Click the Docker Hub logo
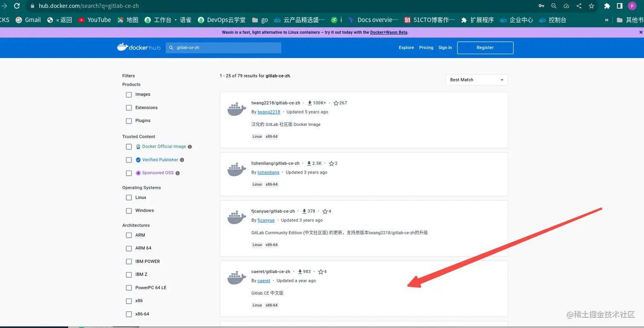Viewport: 644px width, 328px height. coord(138,47)
